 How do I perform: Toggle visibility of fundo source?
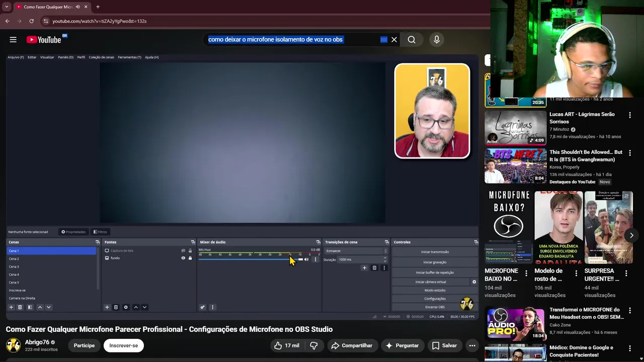pos(183,258)
